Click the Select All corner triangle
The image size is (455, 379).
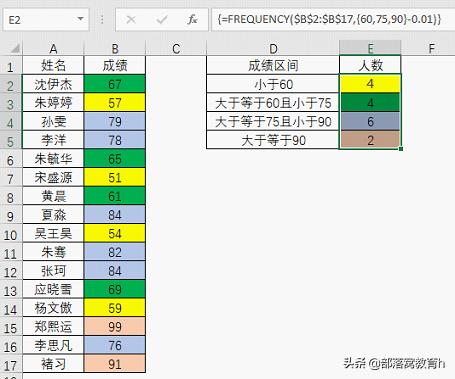(x=14, y=49)
